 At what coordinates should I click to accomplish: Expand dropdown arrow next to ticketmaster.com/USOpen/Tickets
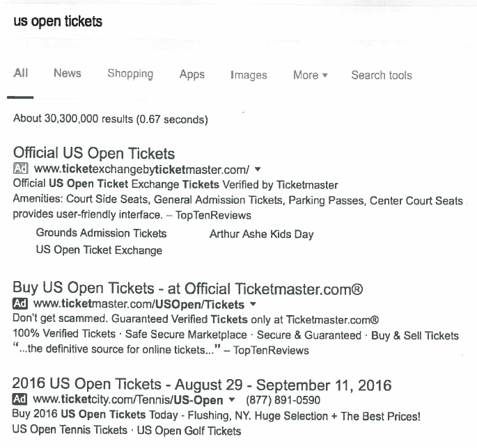[x=253, y=303]
